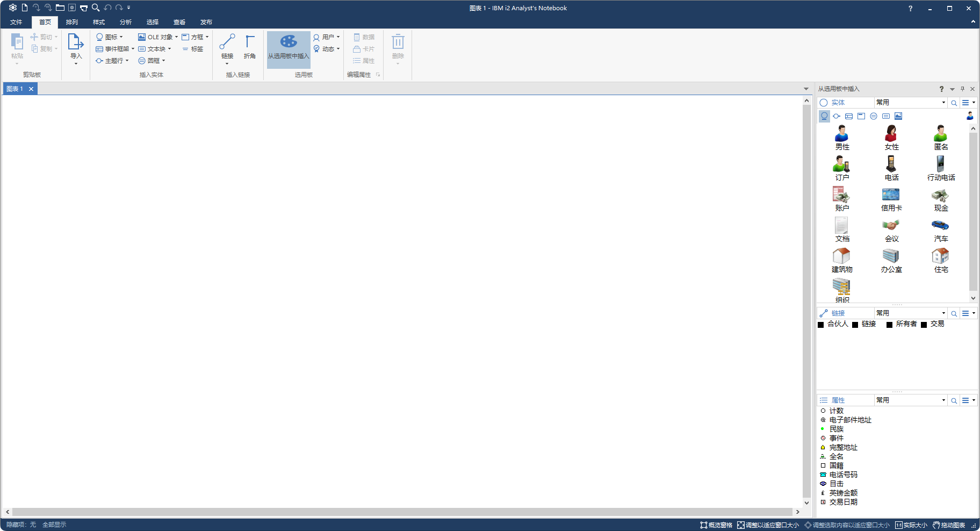Open the 常用 dropdown in 属性 section
The height and width of the screenshot is (531, 980).
[x=910, y=400]
